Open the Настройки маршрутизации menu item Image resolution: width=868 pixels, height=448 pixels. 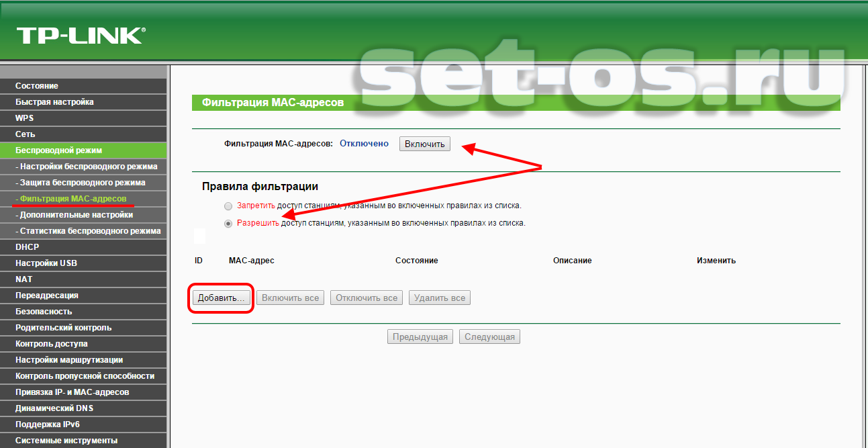pos(83,360)
